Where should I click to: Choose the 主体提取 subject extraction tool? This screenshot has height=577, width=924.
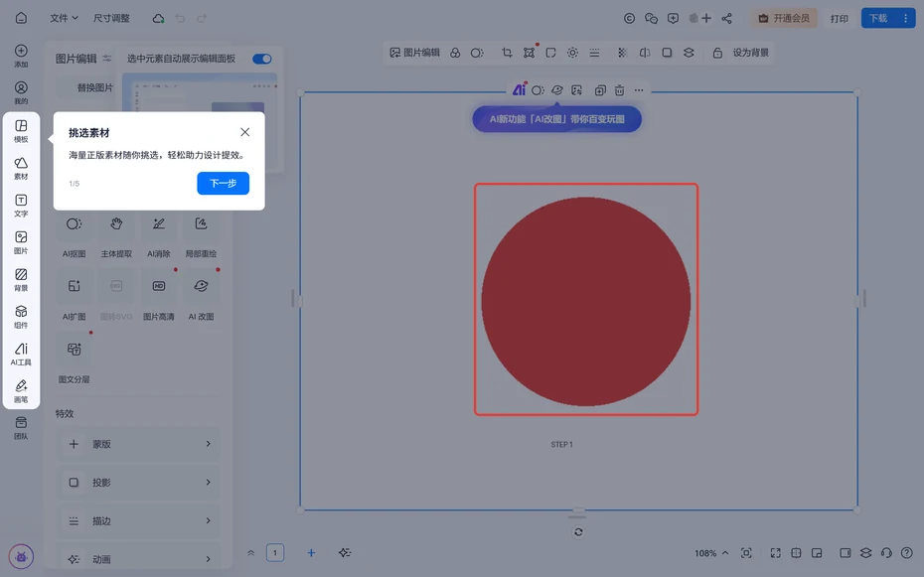(x=116, y=235)
